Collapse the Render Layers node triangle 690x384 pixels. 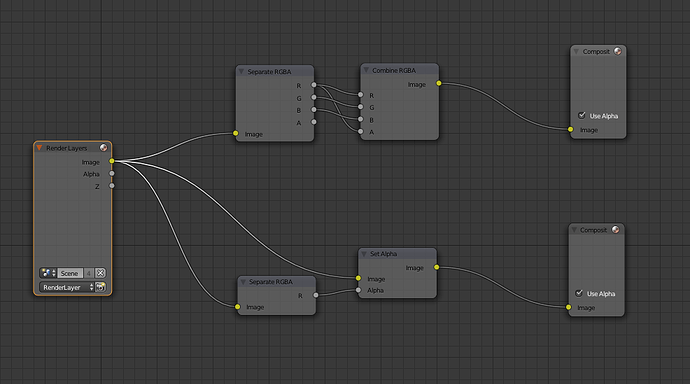39,148
